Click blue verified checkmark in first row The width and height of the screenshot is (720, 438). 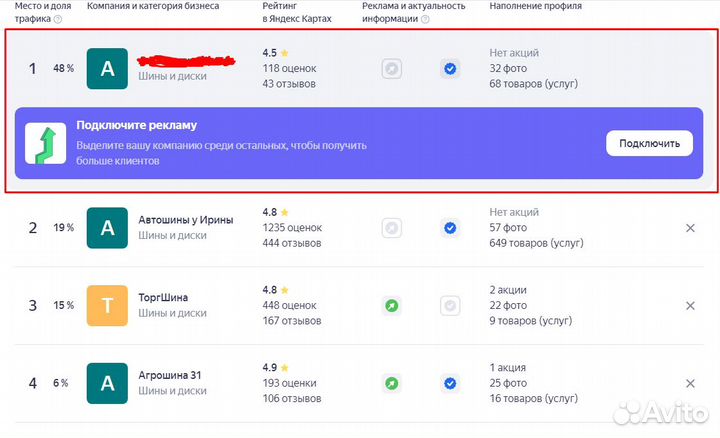click(450, 69)
